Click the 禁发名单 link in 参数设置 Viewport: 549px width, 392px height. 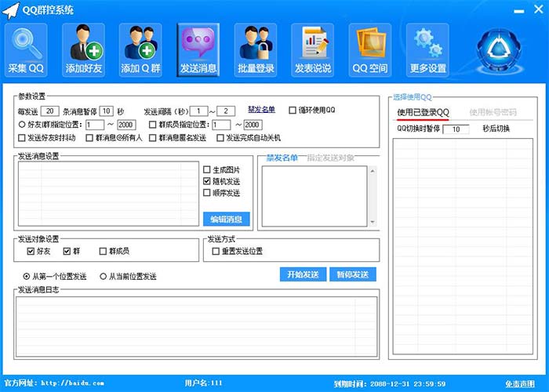coord(261,110)
